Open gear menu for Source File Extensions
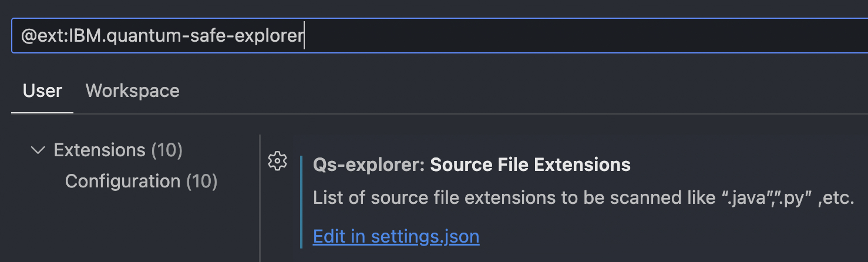 tap(277, 161)
